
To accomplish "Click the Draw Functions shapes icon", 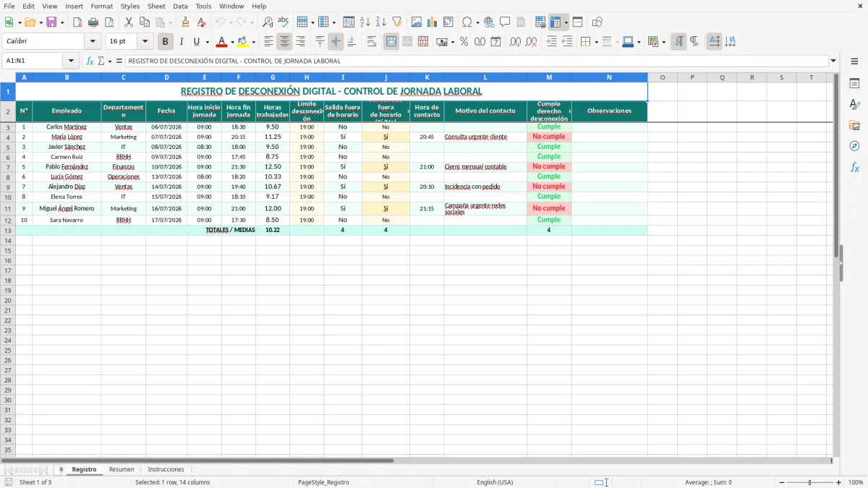I will (597, 22).
